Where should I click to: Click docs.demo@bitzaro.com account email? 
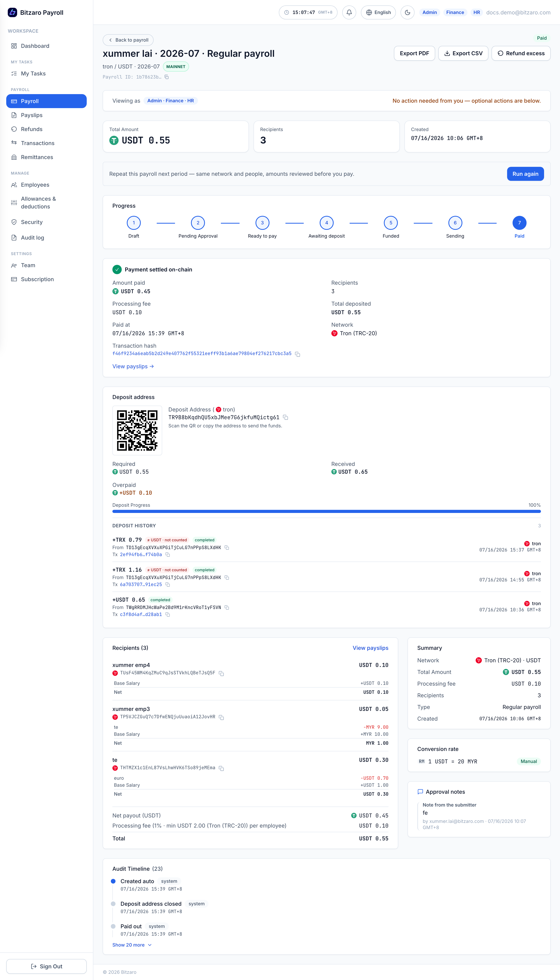pos(518,12)
